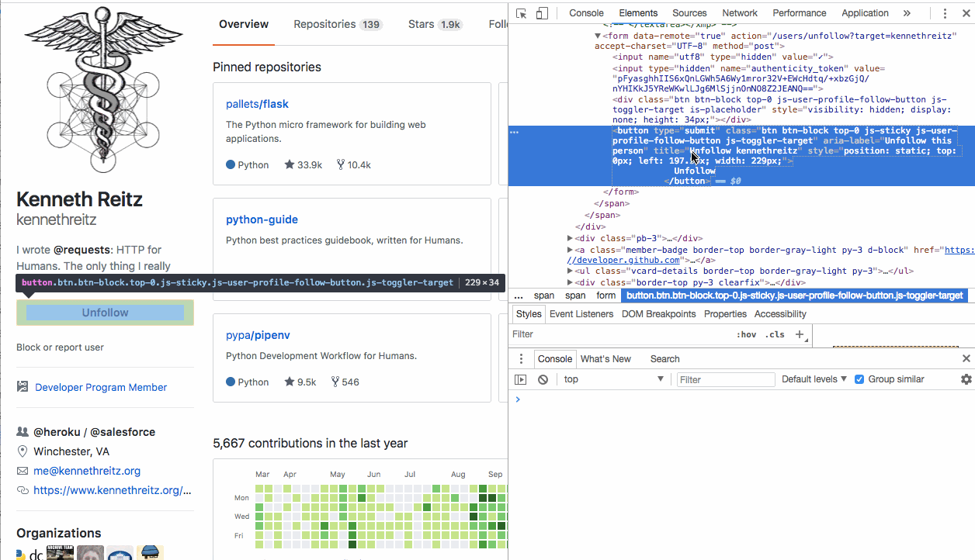Open the pypa/pipenv repository link

pyautogui.click(x=258, y=335)
